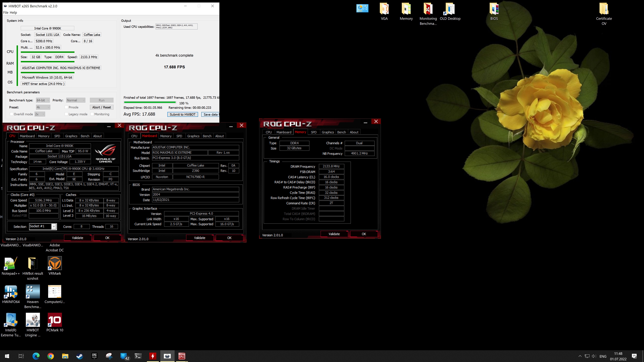The width and height of the screenshot is (644, 362).
Task: Click the Used CPU capabilities field
Action: pyautogui.click(x=176, y=26)
